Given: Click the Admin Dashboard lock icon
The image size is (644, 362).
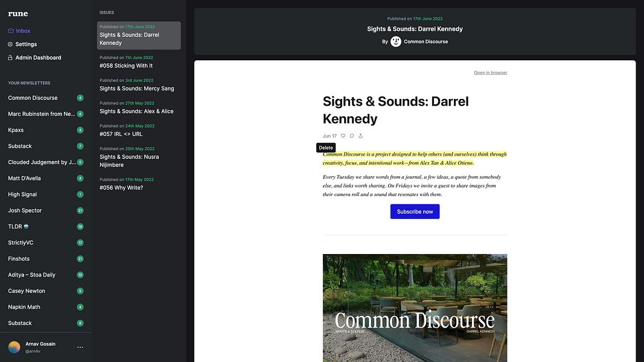Looking at the screenshot, I should click(10, 58).
